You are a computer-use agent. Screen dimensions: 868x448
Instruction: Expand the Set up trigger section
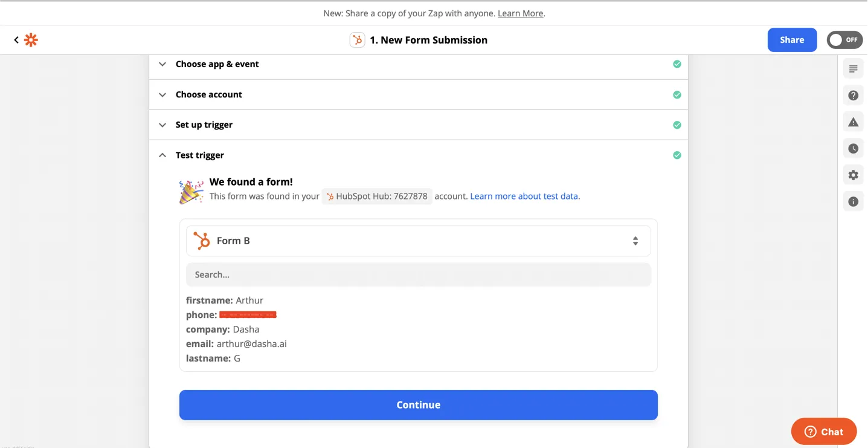[418, 125]
